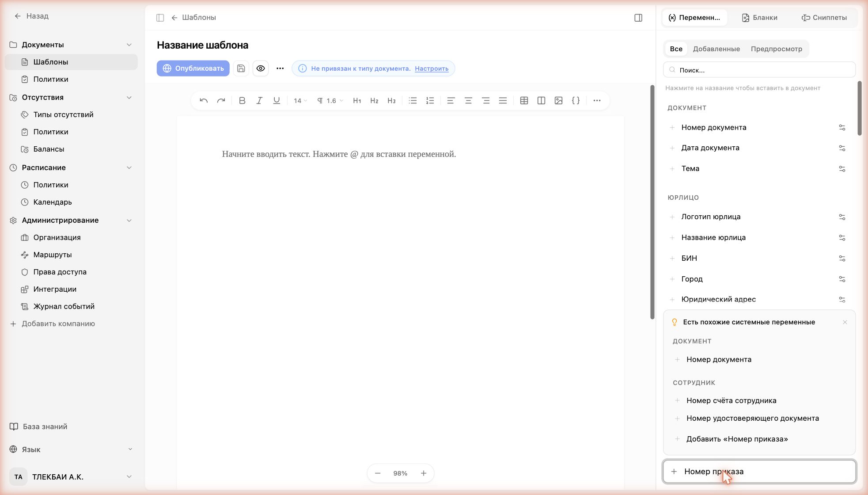Viewport: 868px width, 495px height.
Task: Switch to the Бланки tab
Action: (760, 18)
